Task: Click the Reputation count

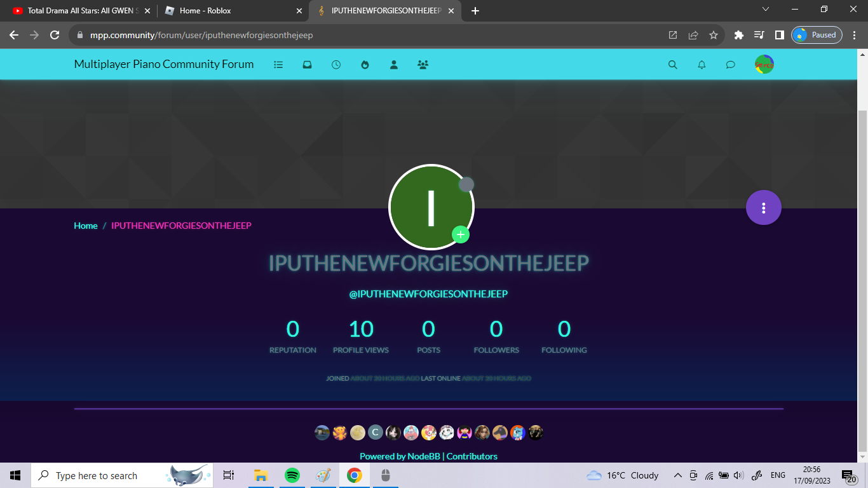Action: pyautogui.click(x=293, y=329)
